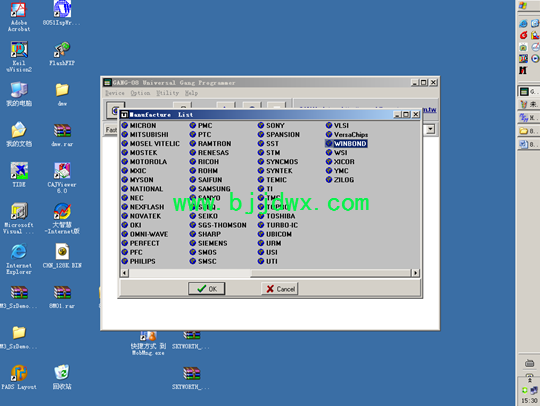Select the FlashFXP desktop icon
The image size is (540, 406).
[x=62, y=53]
